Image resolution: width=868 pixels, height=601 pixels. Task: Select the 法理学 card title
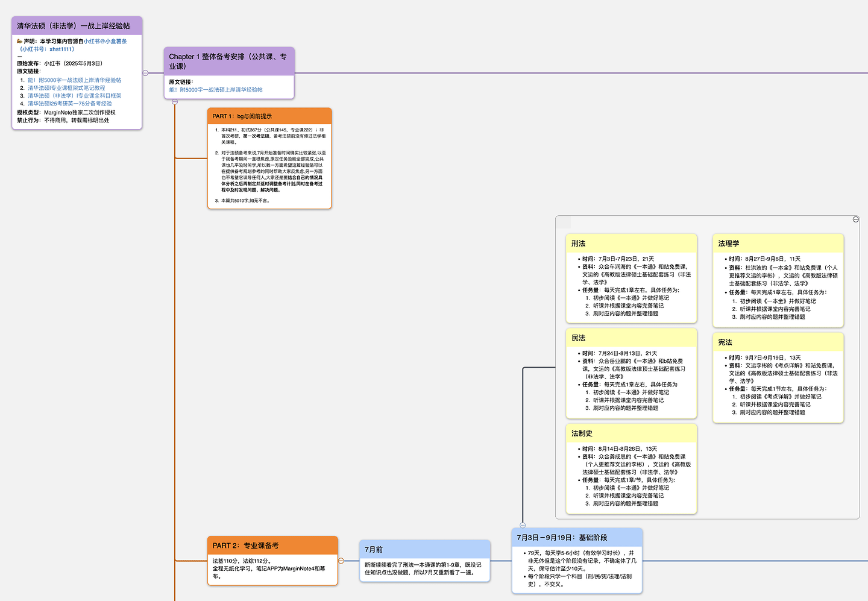pos(729,244)
